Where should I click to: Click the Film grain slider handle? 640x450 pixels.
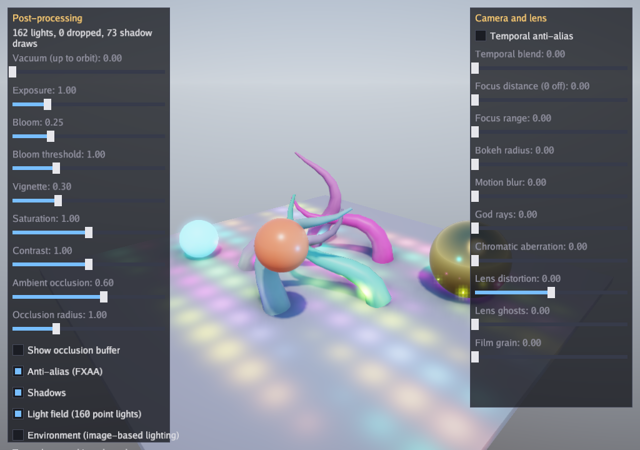pos(475,357)
